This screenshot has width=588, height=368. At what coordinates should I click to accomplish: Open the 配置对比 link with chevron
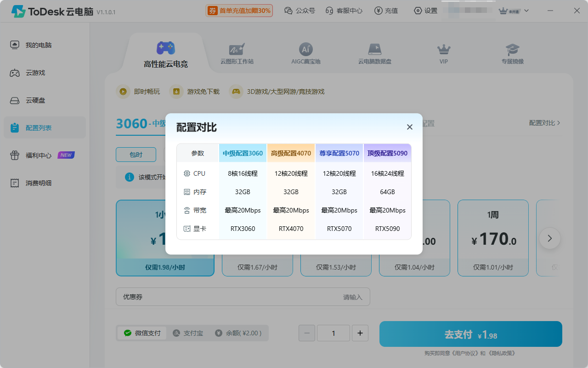pos(544,123)
